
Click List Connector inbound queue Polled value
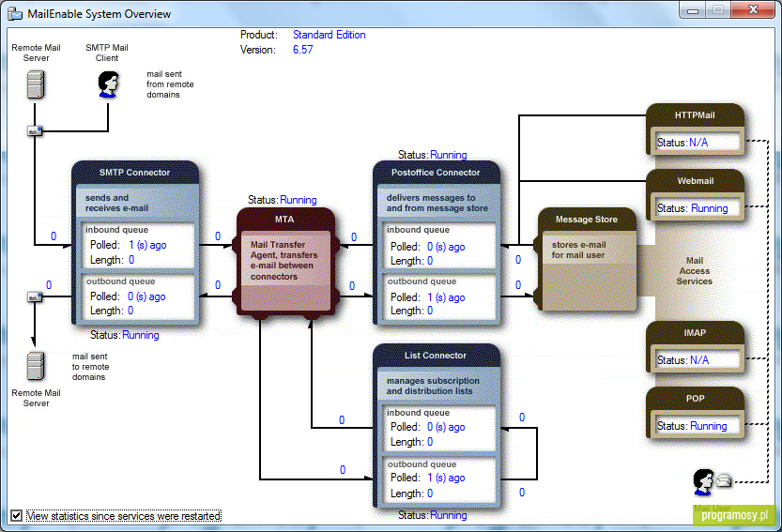tap(446, 427)
